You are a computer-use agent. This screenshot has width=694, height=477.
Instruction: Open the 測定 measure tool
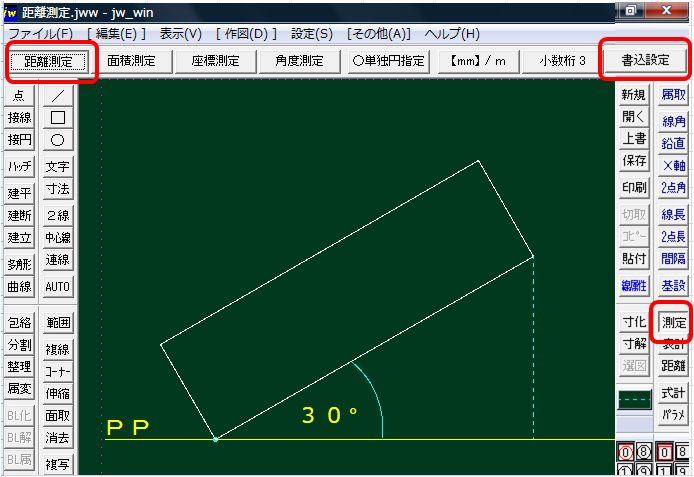[674, 322]
